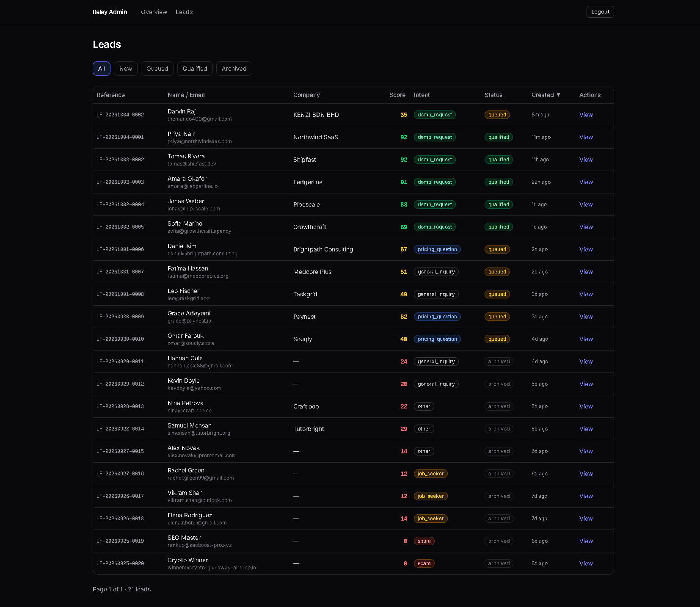Switch to the New filter tab
This screenshot has height=607, width=700.
click(x=126, y=69)
